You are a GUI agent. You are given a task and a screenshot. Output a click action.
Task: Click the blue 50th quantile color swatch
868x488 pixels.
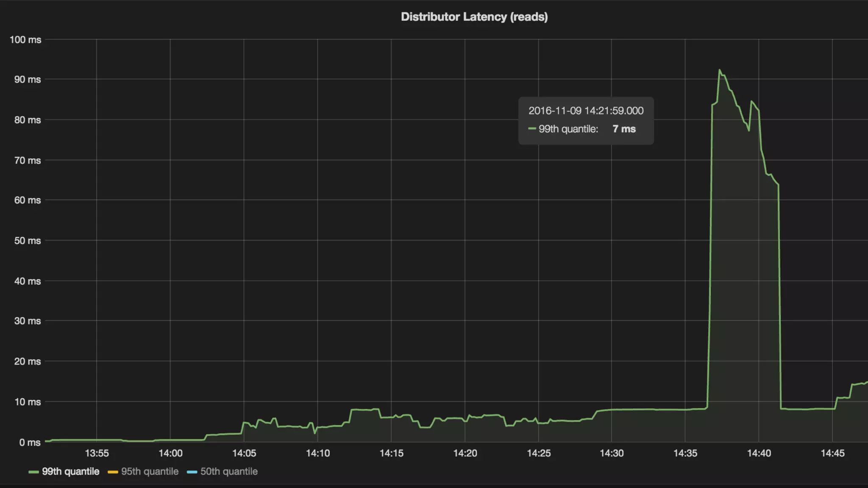192,472
